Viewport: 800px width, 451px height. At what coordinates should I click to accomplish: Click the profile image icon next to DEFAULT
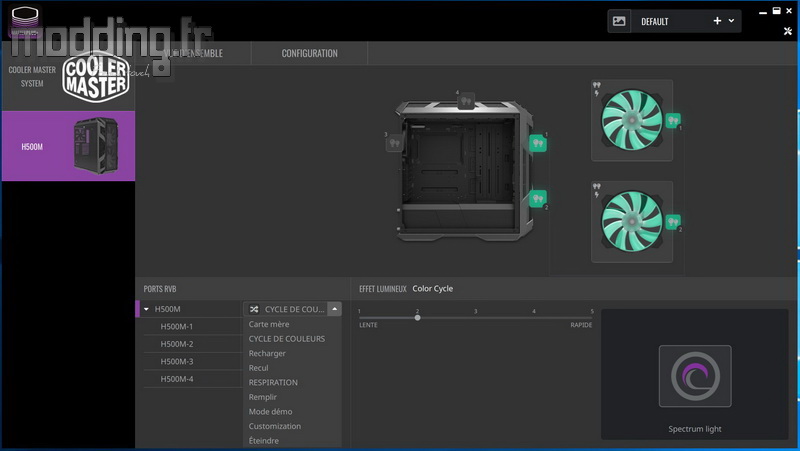[x=619, y=21]
